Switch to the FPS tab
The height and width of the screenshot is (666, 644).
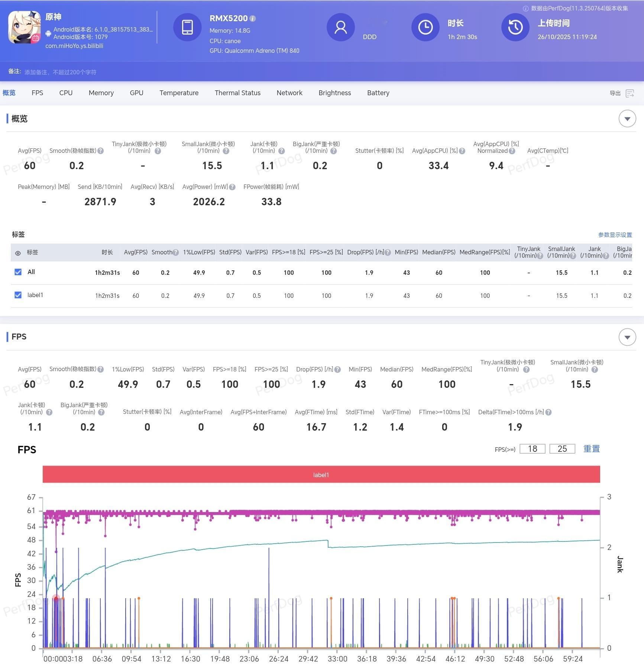pos(37,93)
